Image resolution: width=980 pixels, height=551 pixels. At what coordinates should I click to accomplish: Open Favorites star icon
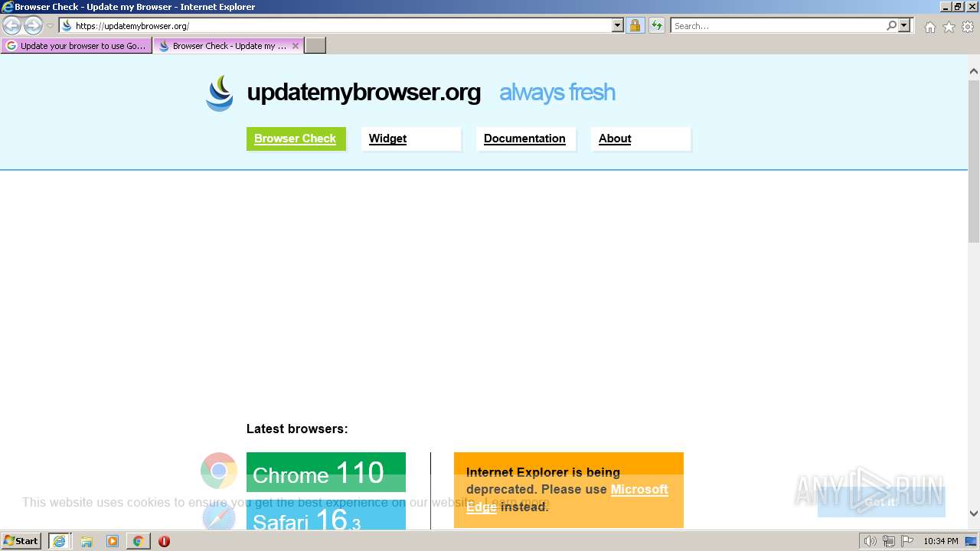949,27
